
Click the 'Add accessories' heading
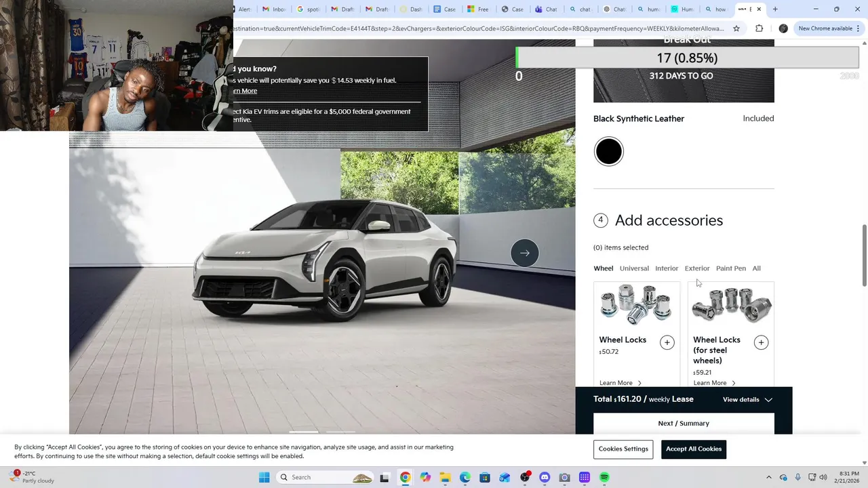(x=669, y=220)
